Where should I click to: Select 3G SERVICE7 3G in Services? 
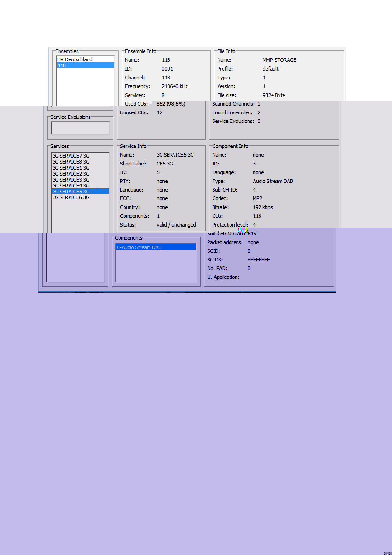(x=71, y=156)
